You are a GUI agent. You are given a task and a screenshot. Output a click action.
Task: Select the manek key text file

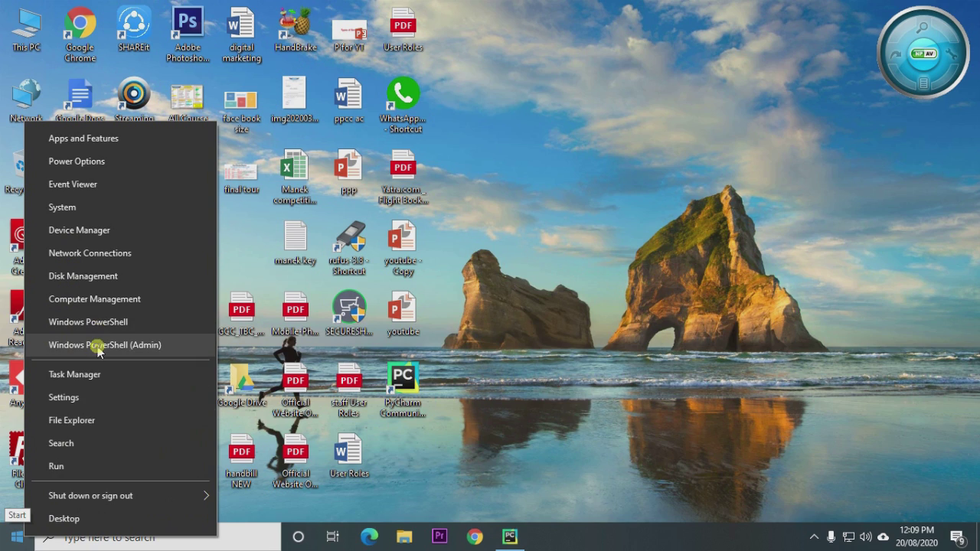tap(295, 243)
